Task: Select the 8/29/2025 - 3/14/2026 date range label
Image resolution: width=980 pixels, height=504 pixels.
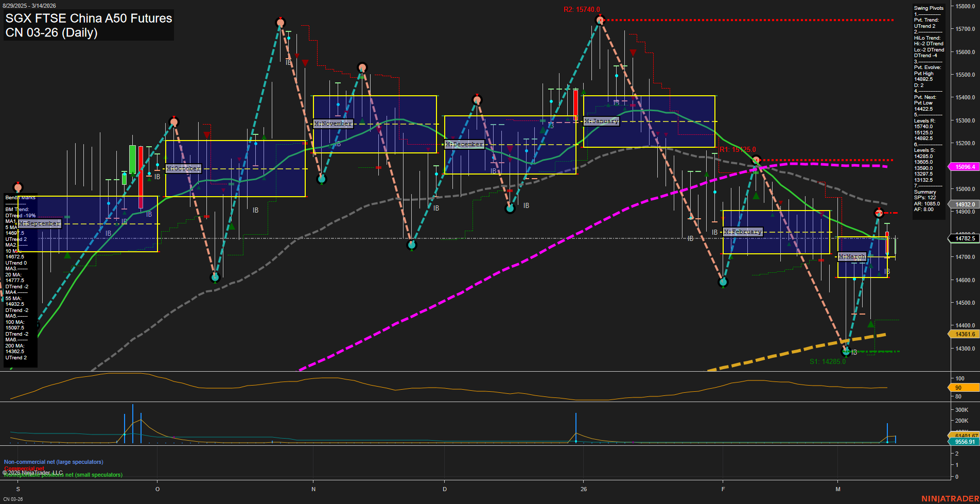Action: coord(29,6)
